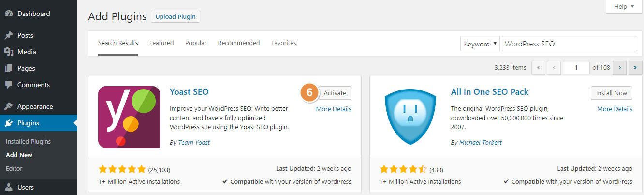Viewport: 644px width, 195px height.
Task: Click the Users icon in sidebar
Action: [8, 187]
